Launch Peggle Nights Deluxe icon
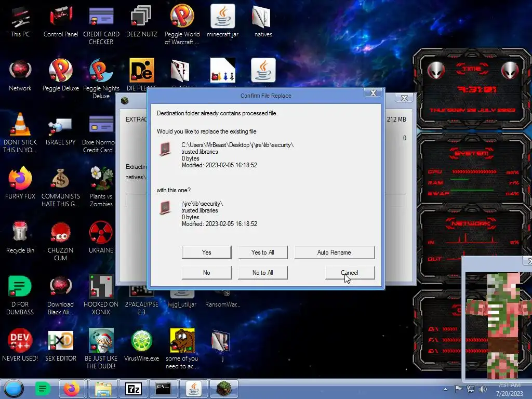 point(101,79)
